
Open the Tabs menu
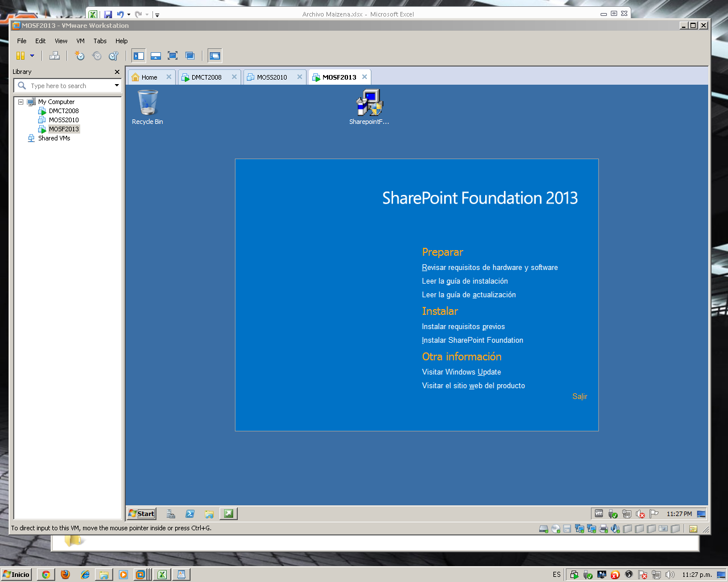tap(100, 41)
